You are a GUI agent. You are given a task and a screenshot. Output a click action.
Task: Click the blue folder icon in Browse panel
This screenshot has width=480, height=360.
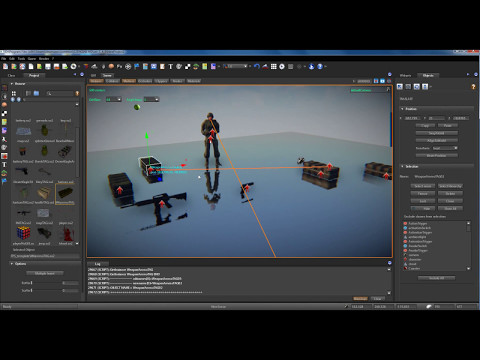[36, 93]
